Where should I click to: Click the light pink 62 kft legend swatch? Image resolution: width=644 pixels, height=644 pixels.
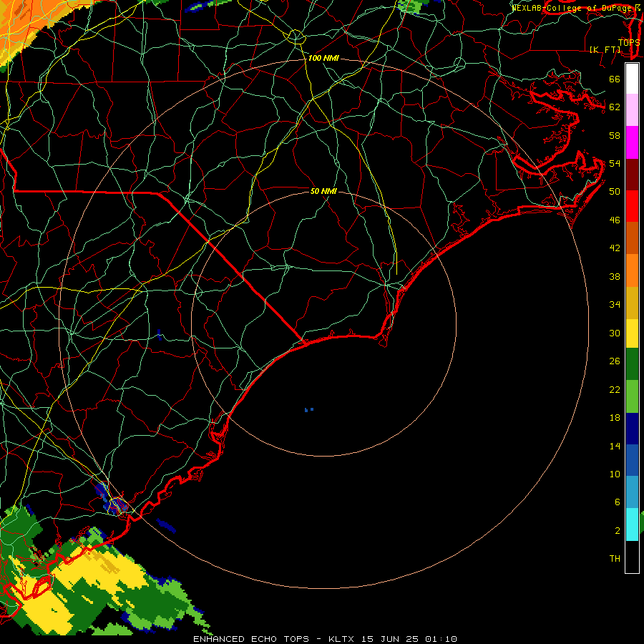632,110
